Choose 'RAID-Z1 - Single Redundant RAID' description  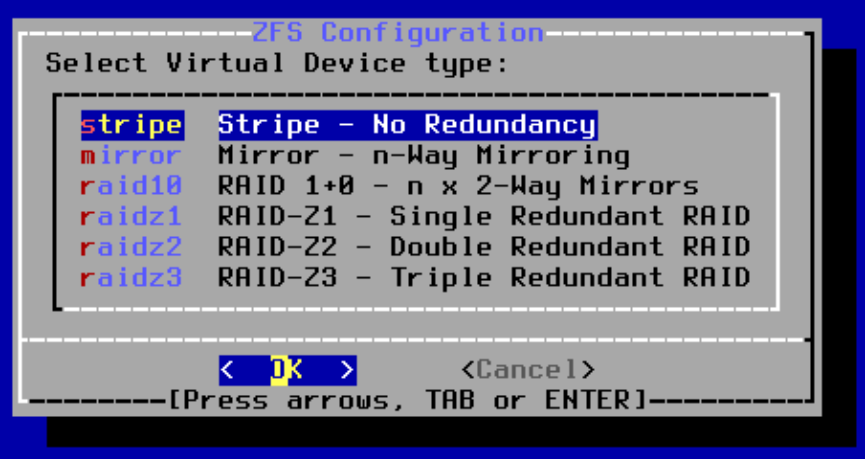[484, 216]
